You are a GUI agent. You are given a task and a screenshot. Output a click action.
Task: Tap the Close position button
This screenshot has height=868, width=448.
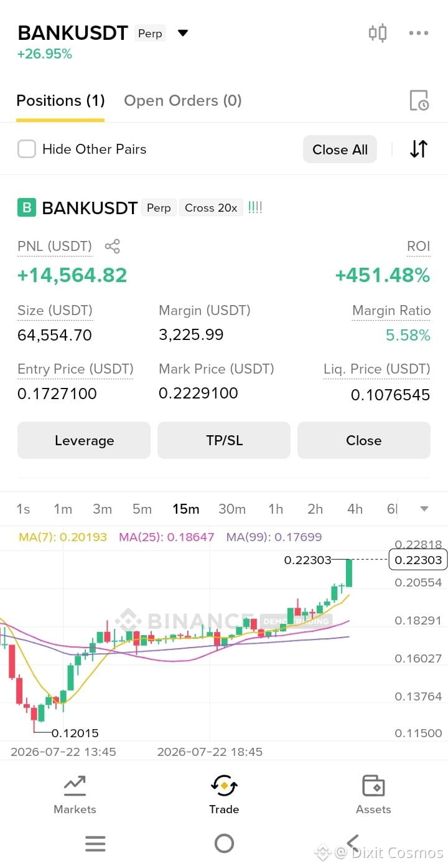364,440
